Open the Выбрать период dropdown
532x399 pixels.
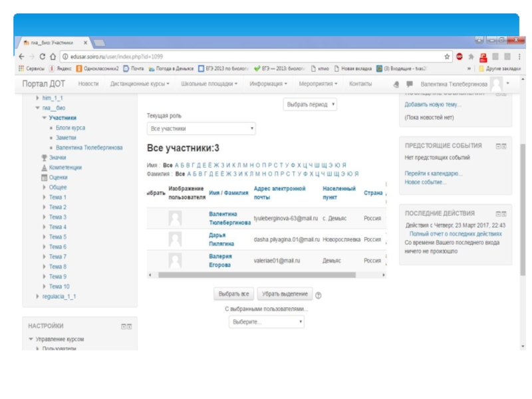[311, 104]
